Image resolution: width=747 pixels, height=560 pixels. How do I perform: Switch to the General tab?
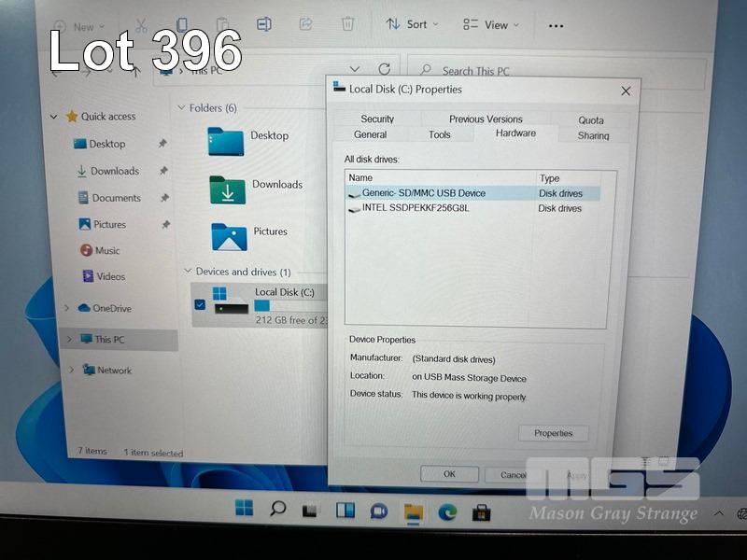(371, 134)
